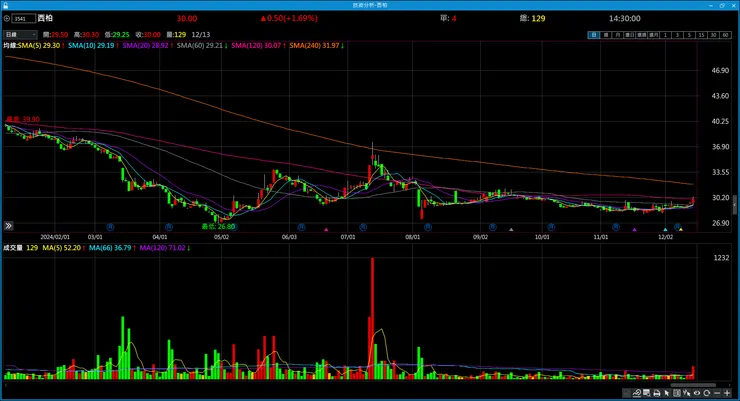Click the circled month marker right of 09/02
Viewport: 740px width, 401px height.
492,227
